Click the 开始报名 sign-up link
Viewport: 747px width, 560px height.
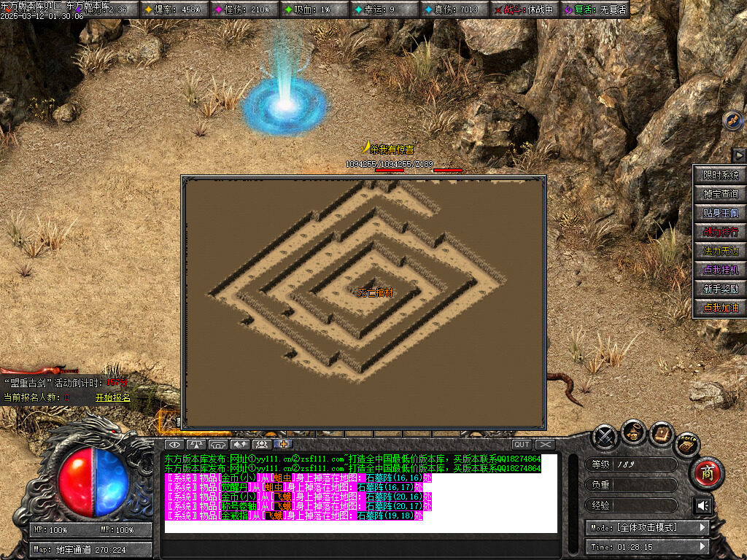[113, 397]
